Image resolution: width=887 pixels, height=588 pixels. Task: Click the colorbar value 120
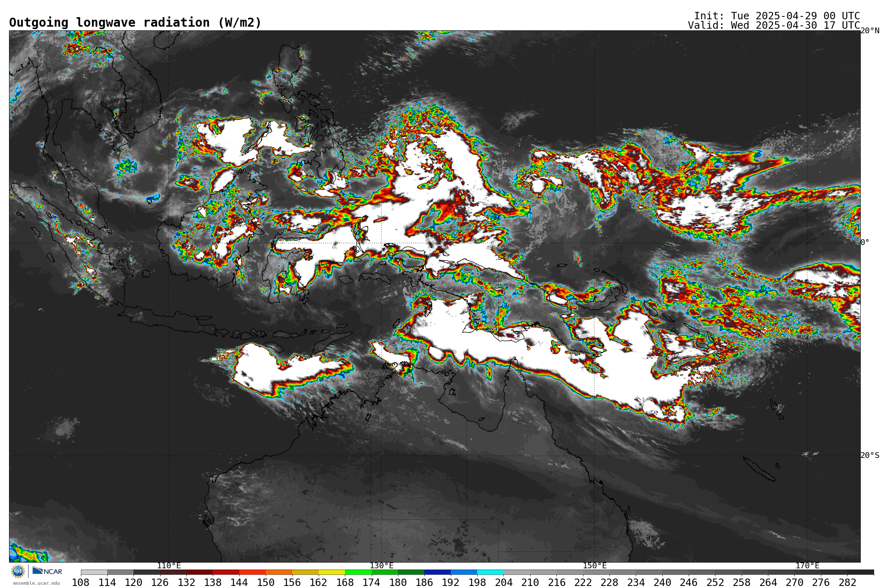click(x=133, y=583)
